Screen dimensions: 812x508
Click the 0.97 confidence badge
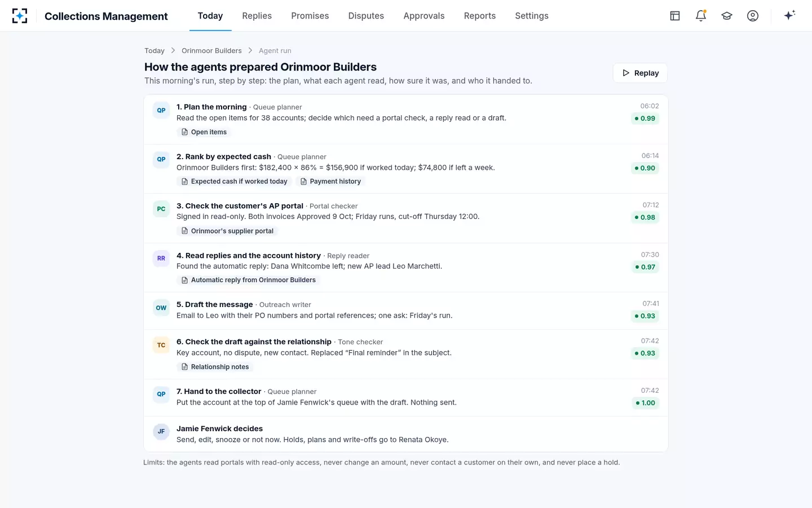[645, 267]
